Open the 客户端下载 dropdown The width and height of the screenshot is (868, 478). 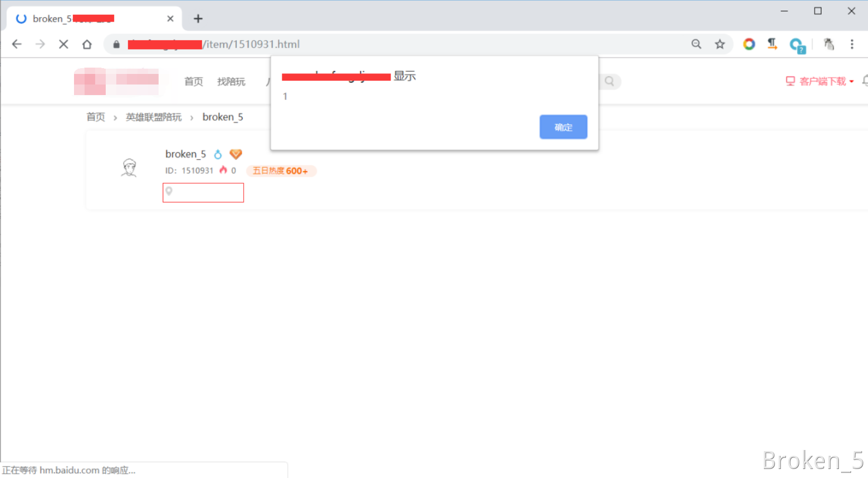coord(820,81)
